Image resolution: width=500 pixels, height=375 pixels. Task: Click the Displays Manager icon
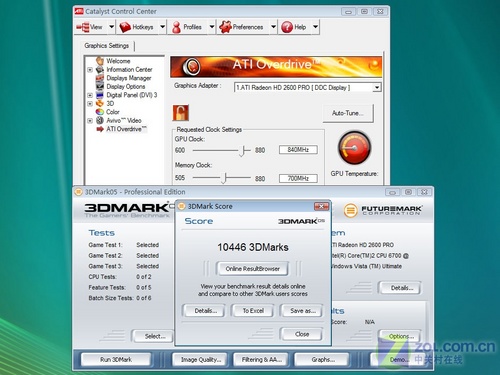[100, 78]
